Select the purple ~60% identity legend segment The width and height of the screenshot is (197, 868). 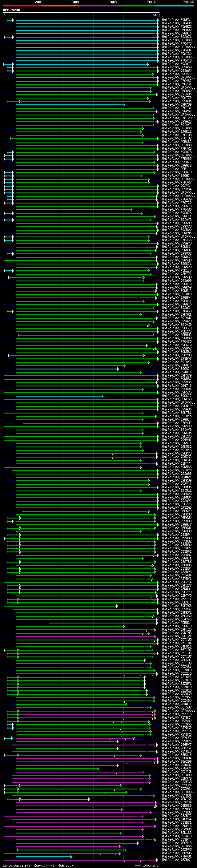coord(99,6)
